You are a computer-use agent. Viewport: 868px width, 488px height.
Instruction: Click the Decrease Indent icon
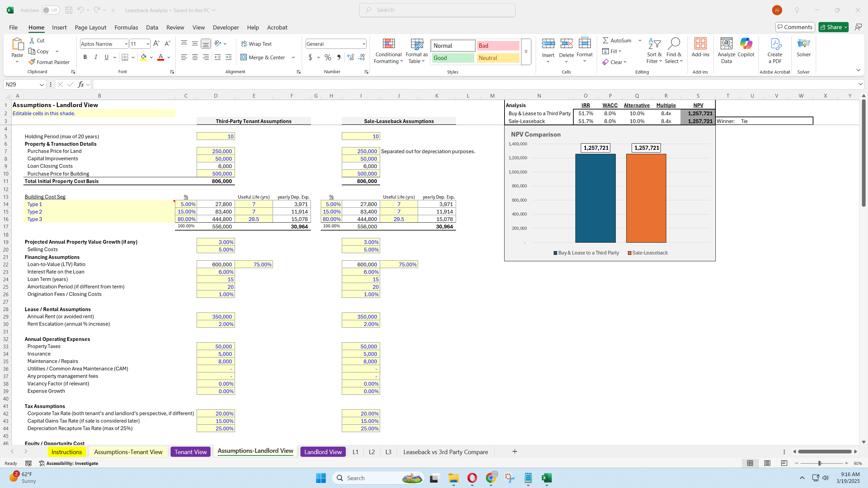(x=218, y=57)
